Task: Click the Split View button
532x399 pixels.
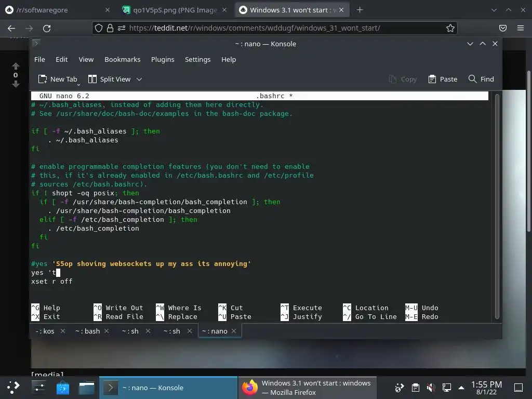Action: pos(109,79)
